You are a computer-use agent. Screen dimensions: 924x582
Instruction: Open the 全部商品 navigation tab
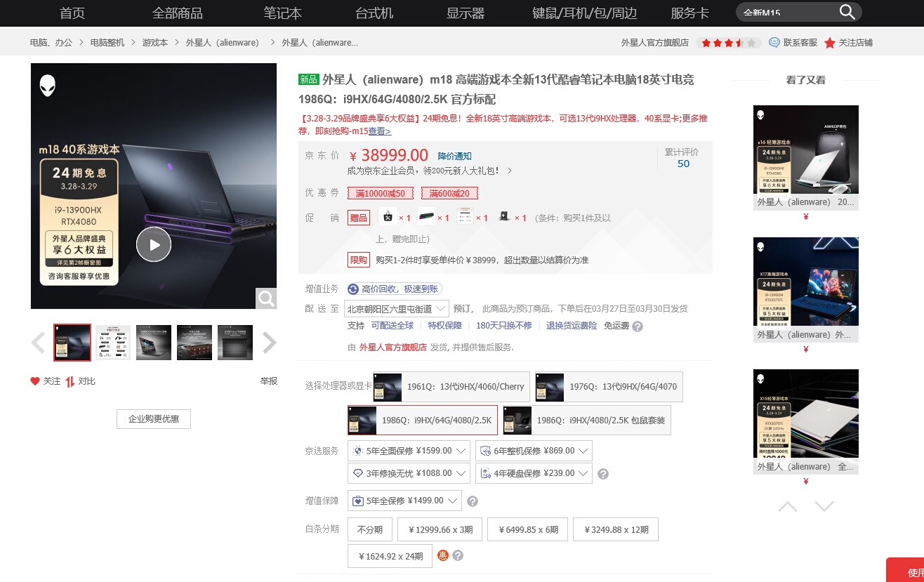(x=178, y=13)
